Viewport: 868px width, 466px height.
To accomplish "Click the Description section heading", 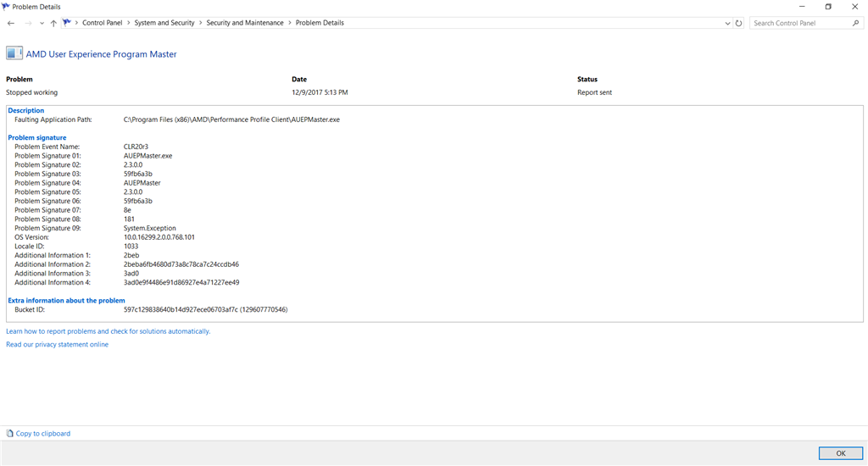I will [x=26, y=110].
